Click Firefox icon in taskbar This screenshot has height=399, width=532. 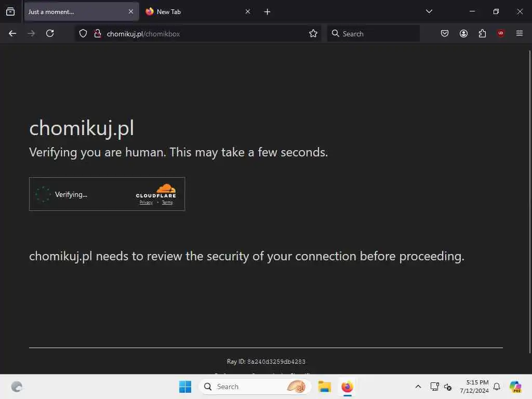tap(347, 387)
